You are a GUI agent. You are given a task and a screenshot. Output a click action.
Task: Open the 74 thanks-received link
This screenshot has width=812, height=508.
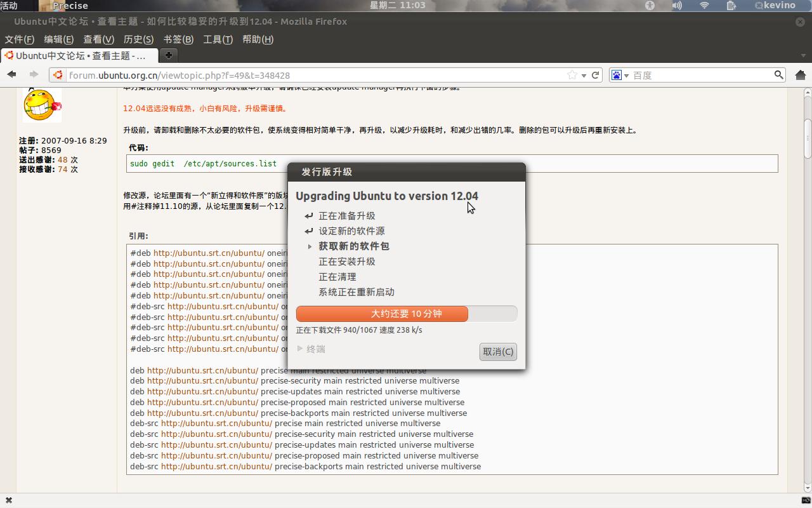[62, 170]
